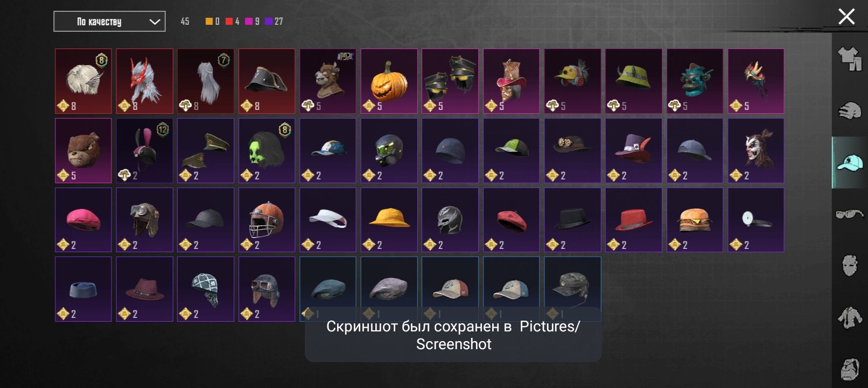The height and width of the screenshot is (388, 868).
Task: Select the jack-o-lantern pumpkin head item
Action: point(389,81)
